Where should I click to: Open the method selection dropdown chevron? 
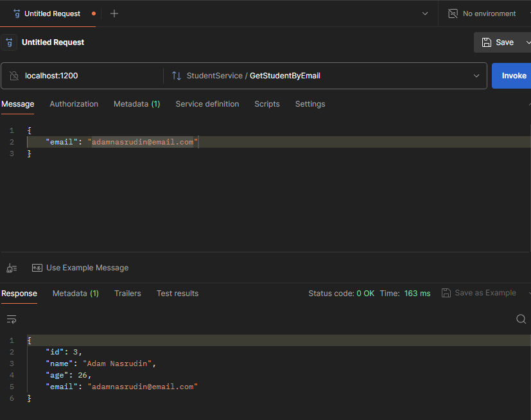coord(476,76)
